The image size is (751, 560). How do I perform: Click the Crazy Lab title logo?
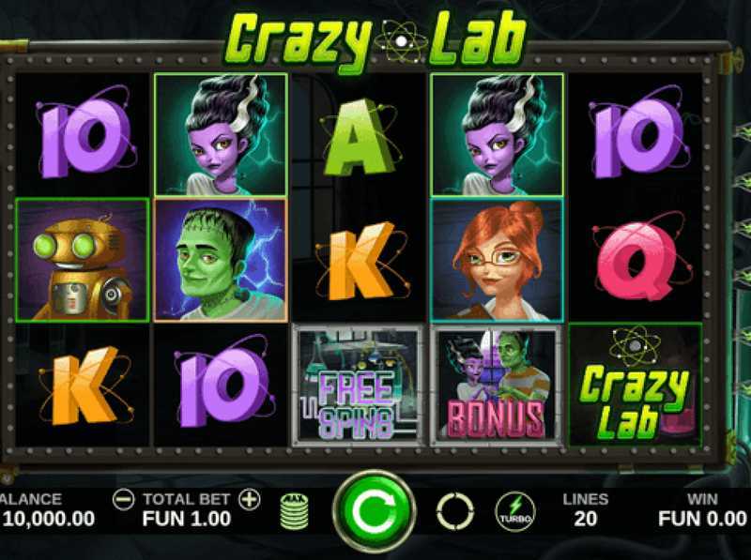(375, 40)
